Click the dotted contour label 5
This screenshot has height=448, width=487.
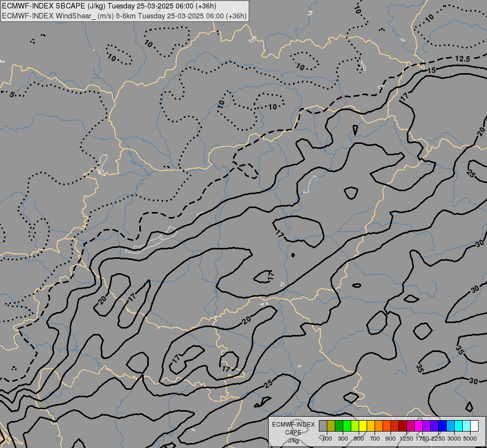(11, 94)
